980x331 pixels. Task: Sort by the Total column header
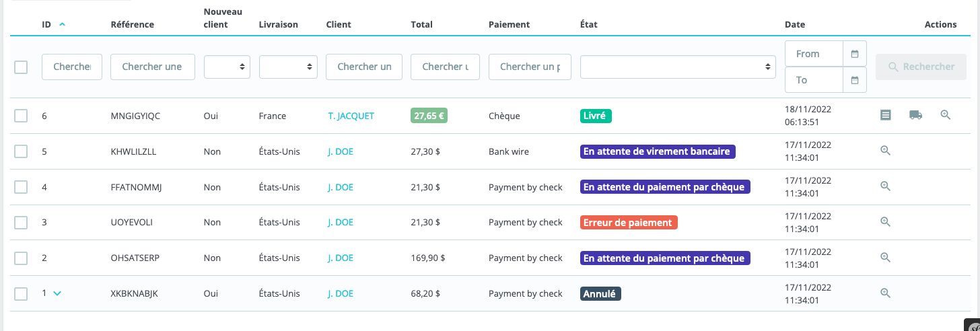coord(421,24)
